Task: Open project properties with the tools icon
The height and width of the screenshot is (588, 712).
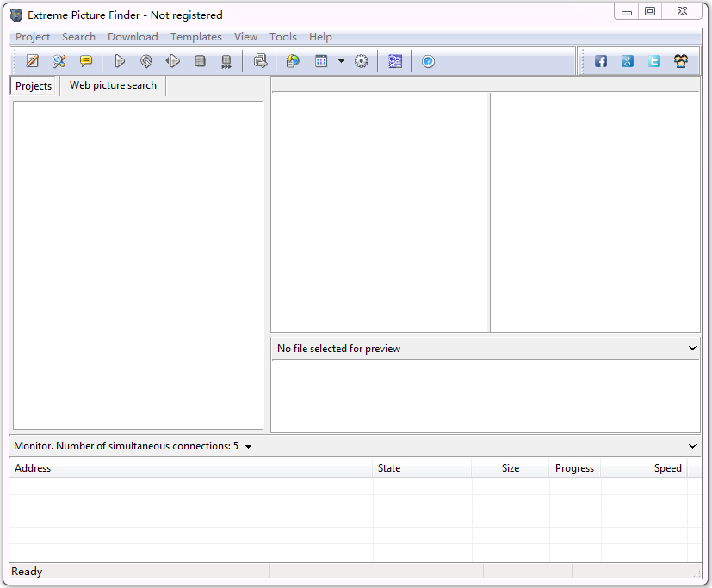Action: click(59, 61)
